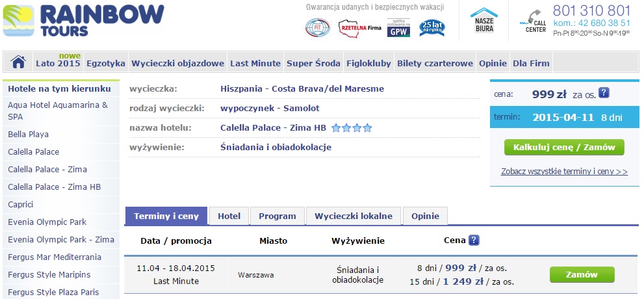Open Caprici hotel link
This screenshot has height=299, width=644.
(x=21, y=205)
